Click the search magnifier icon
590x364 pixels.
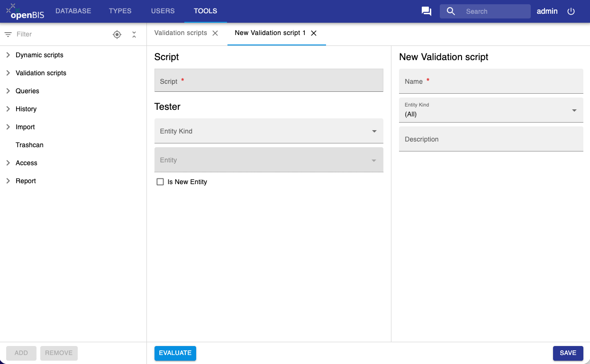(451, 11)
